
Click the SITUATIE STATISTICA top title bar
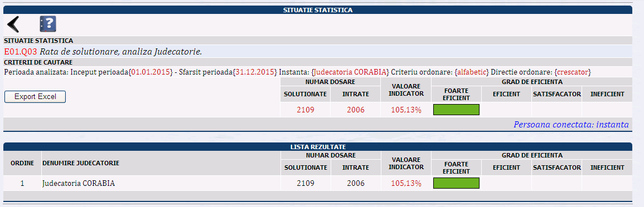317,10
